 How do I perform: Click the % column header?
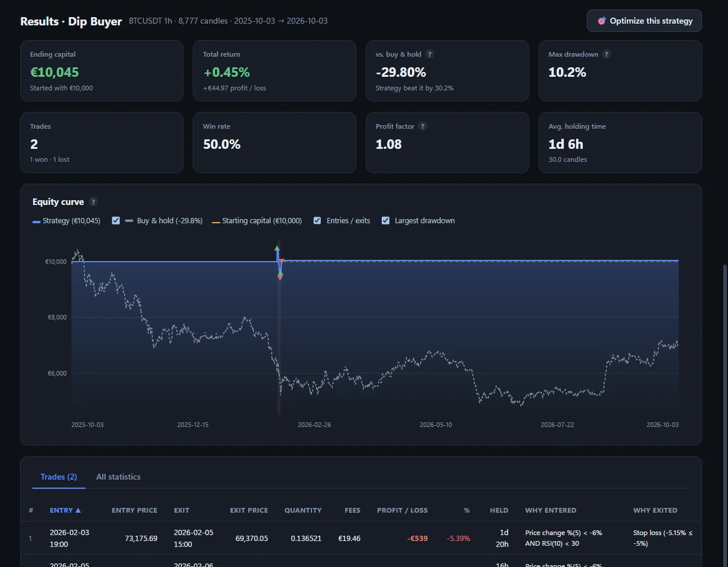point(467,510)
